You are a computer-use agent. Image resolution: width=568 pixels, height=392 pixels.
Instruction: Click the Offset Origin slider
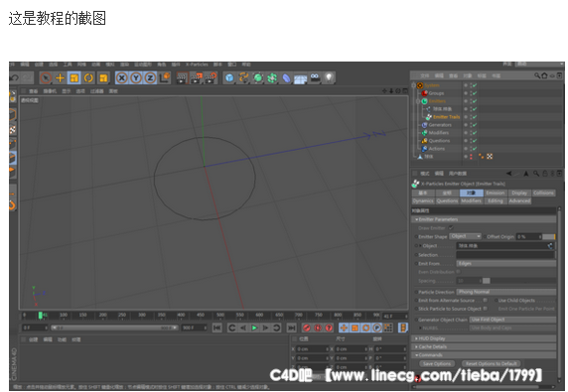549,237
